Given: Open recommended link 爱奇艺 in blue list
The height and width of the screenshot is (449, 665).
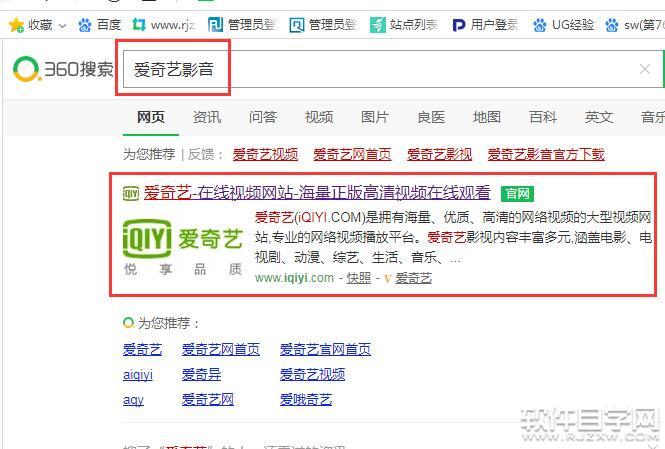Looking at the screenshot, I should click(142, 349).
